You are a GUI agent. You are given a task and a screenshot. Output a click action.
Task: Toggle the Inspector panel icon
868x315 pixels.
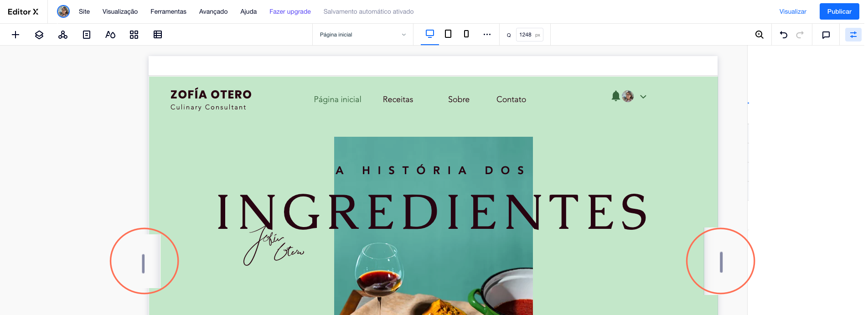[x=853, y=35]
